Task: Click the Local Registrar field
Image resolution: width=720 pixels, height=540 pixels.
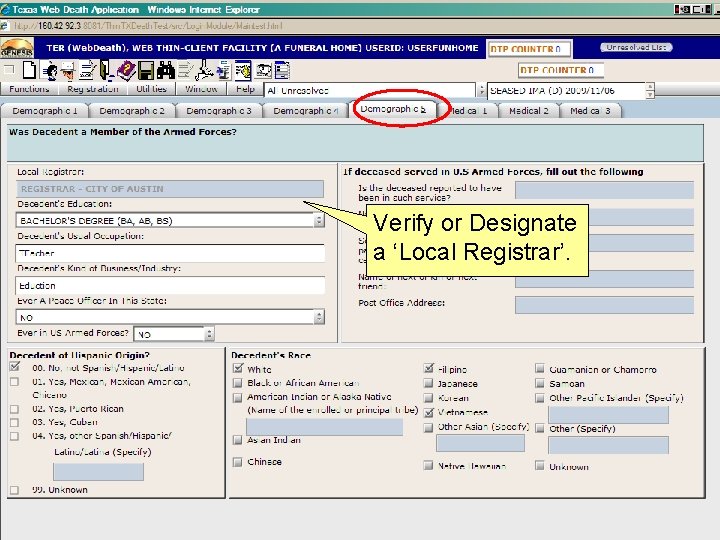Action: 170,189
